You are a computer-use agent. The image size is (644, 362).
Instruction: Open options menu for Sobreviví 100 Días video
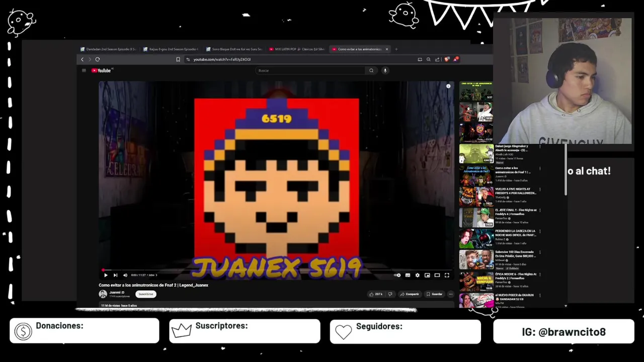540,253
